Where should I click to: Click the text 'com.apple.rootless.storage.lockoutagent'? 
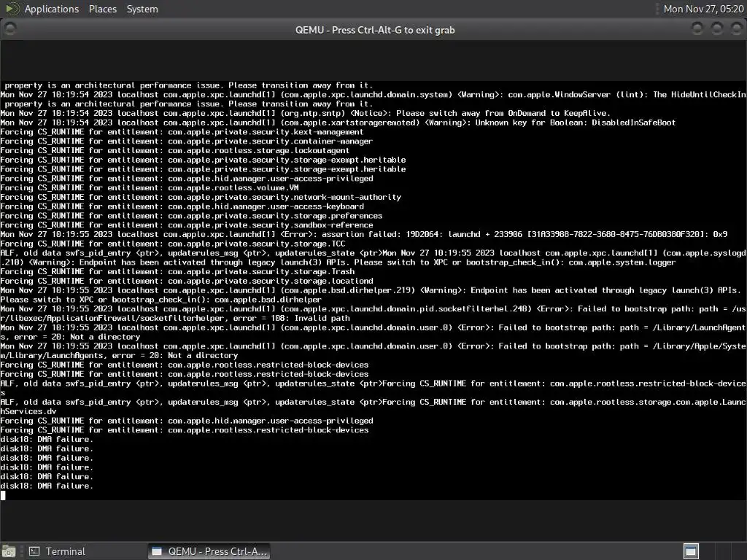(258, 150)
